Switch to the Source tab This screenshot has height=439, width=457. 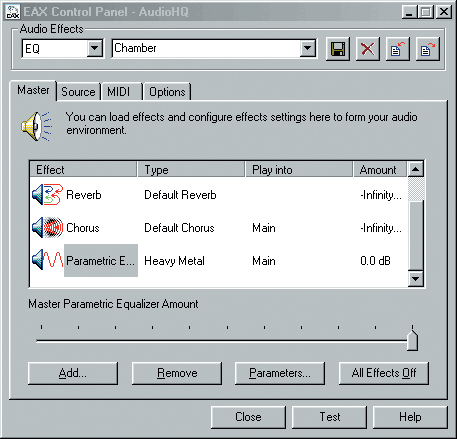coord(78,92)
